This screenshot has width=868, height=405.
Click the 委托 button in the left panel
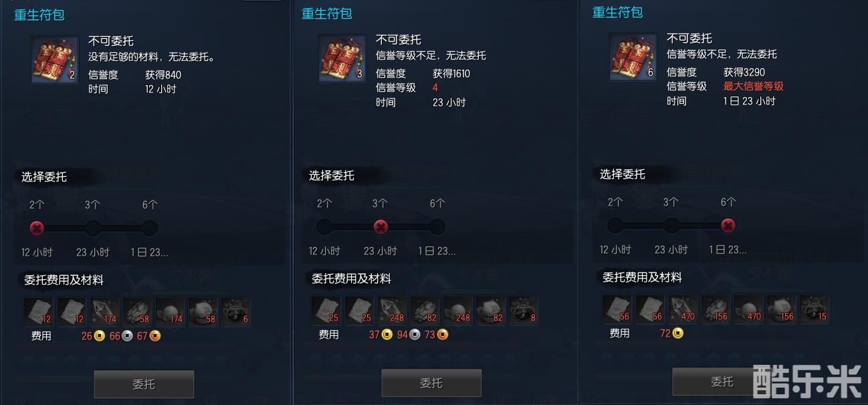pyautogui.click(x=144, y=384)
